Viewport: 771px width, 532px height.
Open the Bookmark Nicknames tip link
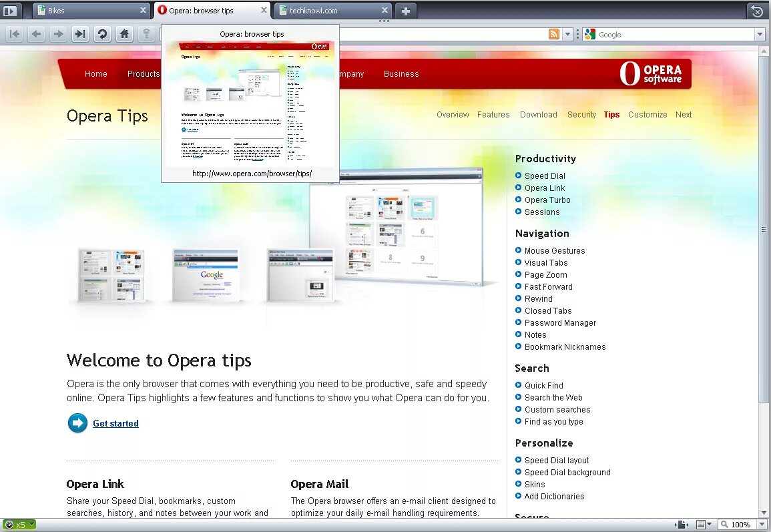[565, 347]
